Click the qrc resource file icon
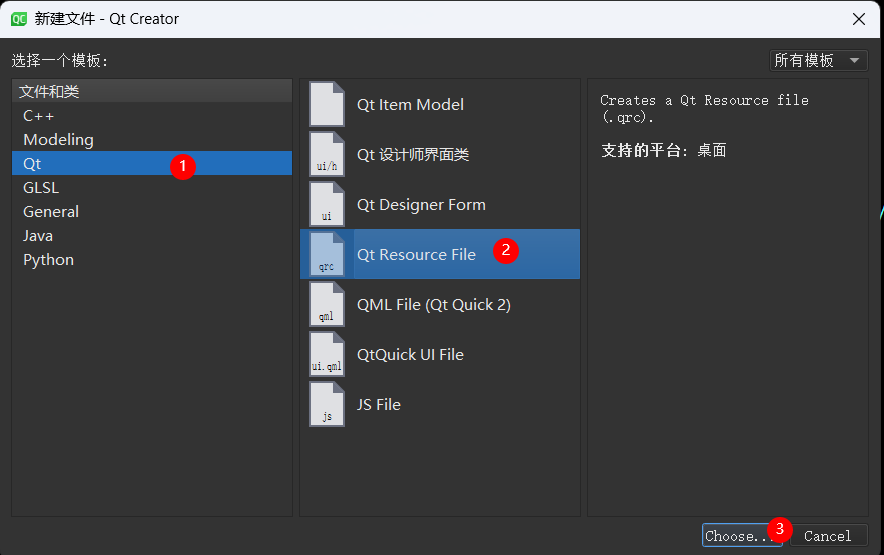 pyautogui.click(x=327, y=254)
